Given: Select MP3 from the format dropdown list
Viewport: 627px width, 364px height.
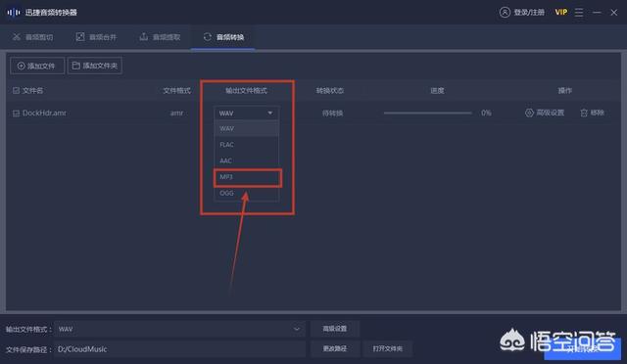Looking at the screenshot, I should click(x=247, y=177).
